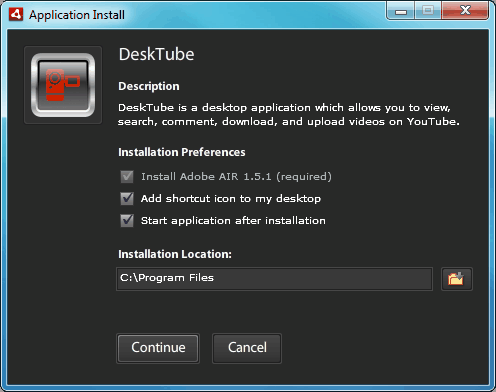Click the Description heading

[149, 86]
